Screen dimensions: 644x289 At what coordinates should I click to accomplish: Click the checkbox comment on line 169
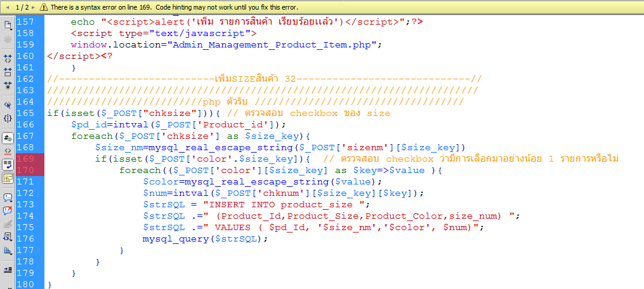pos(471,159)
